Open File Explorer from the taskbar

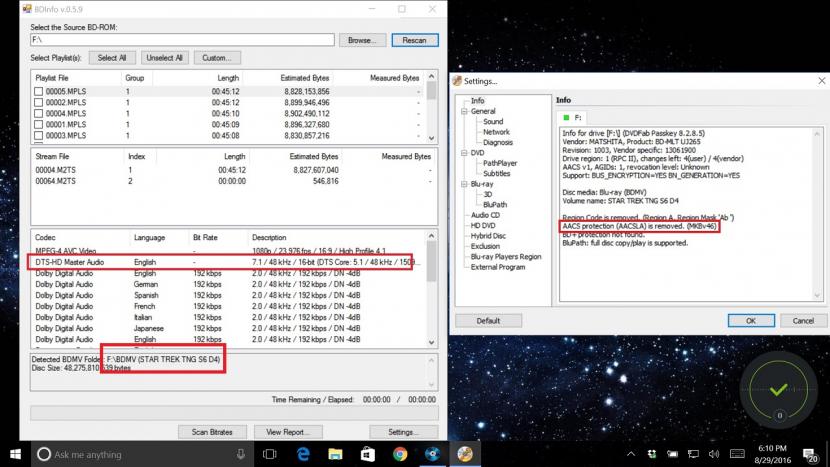pyautogui.click(x=335, y=454)
